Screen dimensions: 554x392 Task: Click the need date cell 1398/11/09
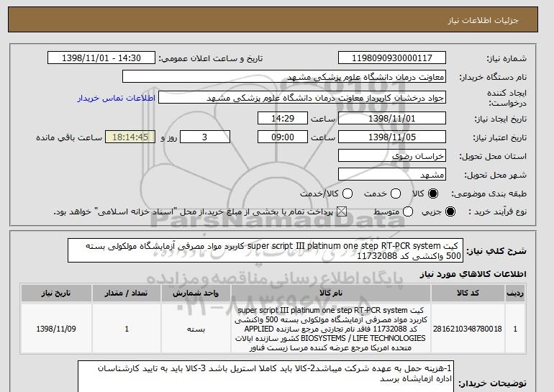56,329
